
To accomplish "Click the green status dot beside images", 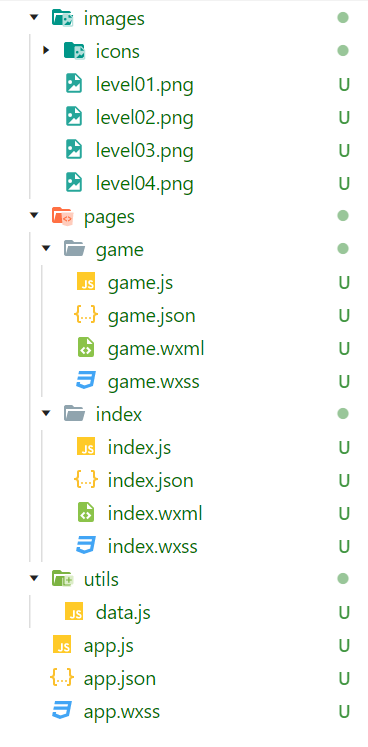I will 343,18.
